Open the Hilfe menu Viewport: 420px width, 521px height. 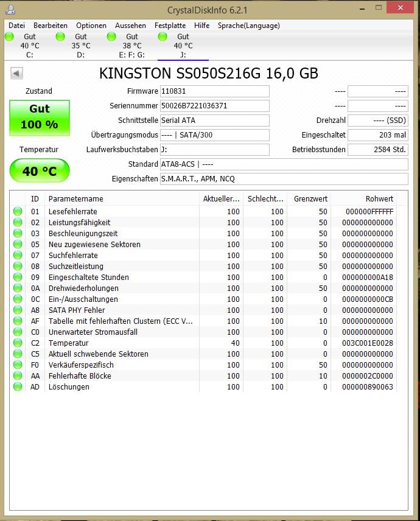201,26
